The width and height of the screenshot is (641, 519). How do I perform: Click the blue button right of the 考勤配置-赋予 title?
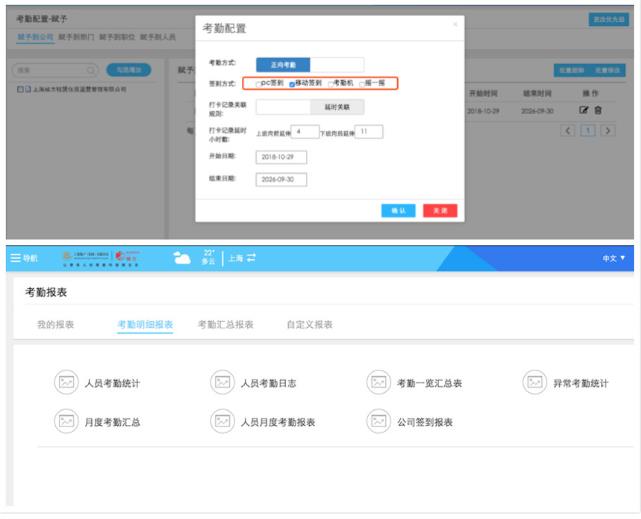pos(609,19)
